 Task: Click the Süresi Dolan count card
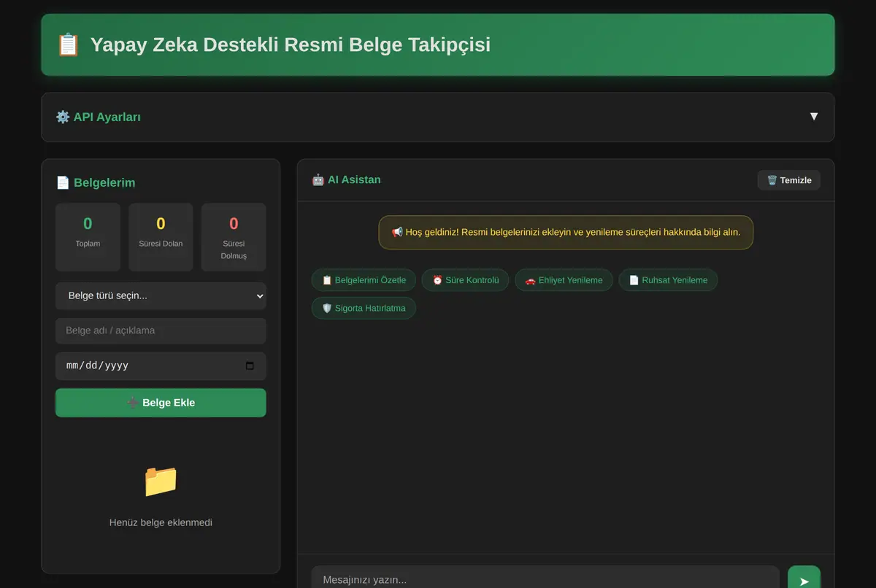tap(161, 237)
